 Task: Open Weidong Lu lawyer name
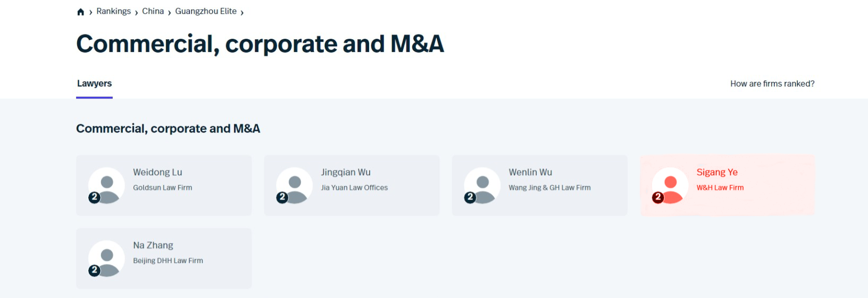coord(157,172)
